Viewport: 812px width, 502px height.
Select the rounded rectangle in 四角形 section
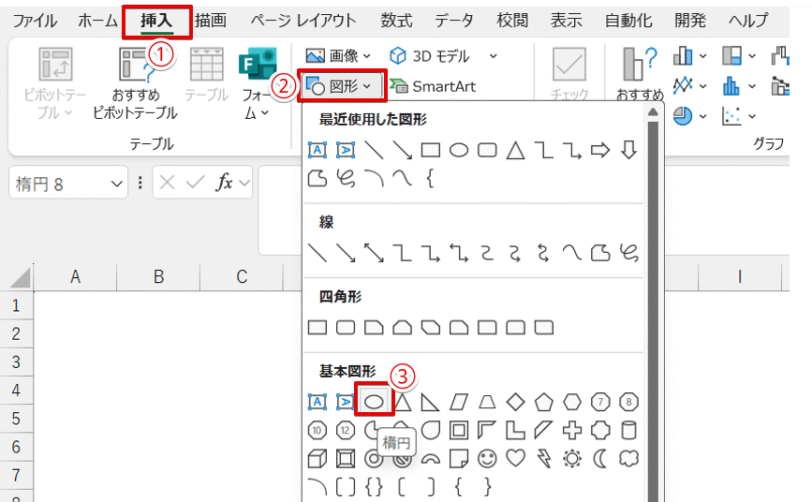click(x=345, y=327)
